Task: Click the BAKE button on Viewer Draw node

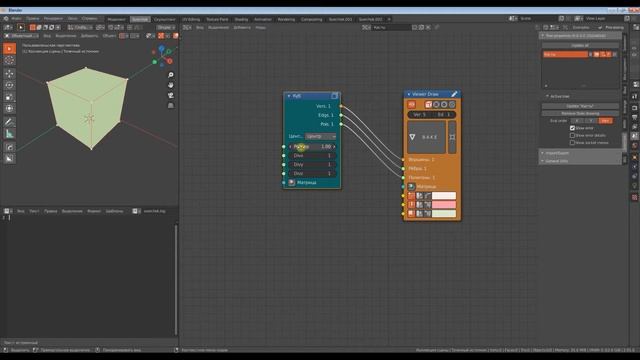Action: [x=427, y=137]
